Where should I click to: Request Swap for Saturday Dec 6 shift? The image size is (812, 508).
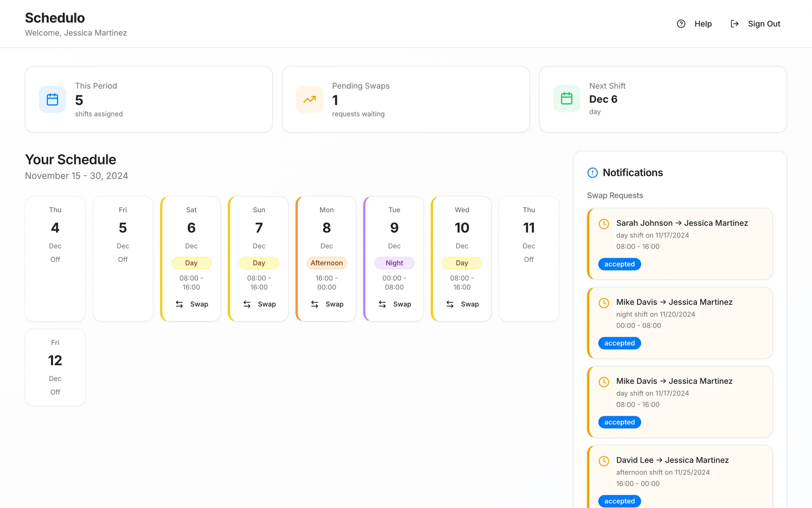click(x=191, y=304)
